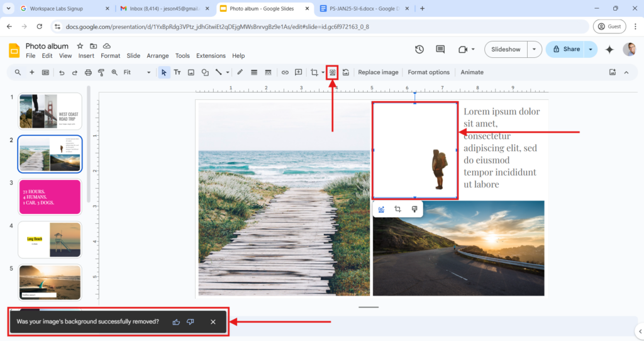Select the Crop image tool
Image resolution: width=644 pixels, height=341 pixels.
point(314,72)
